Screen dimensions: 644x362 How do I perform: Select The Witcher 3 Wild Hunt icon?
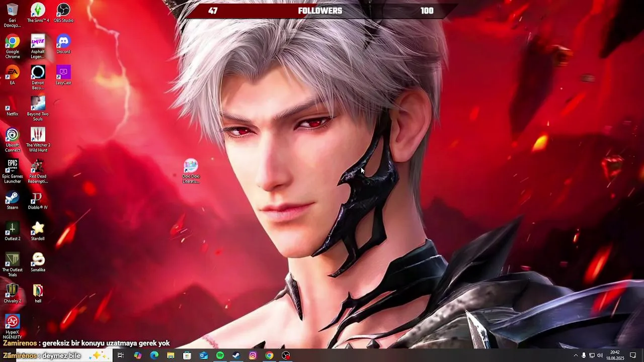point(38,140)
